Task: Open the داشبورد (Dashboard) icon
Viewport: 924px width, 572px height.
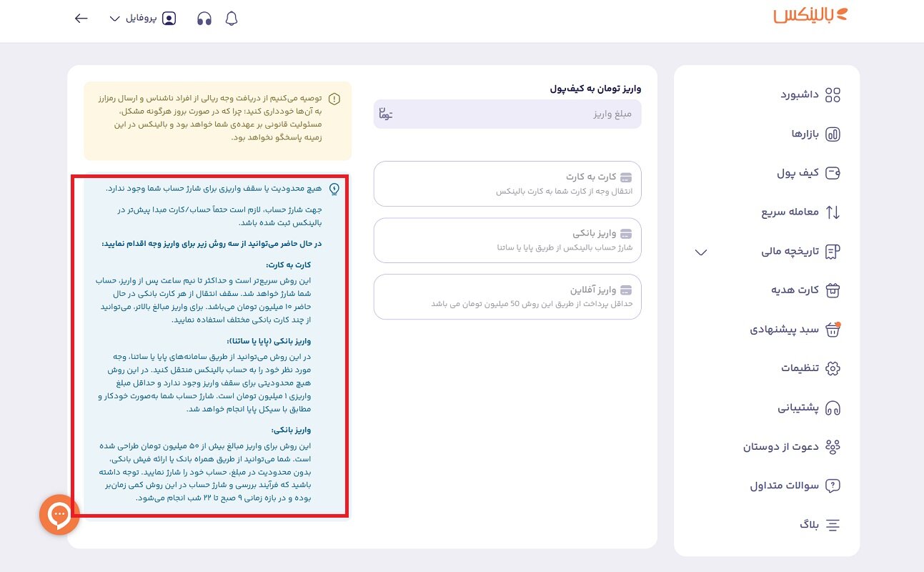Action: click(831, 94)
